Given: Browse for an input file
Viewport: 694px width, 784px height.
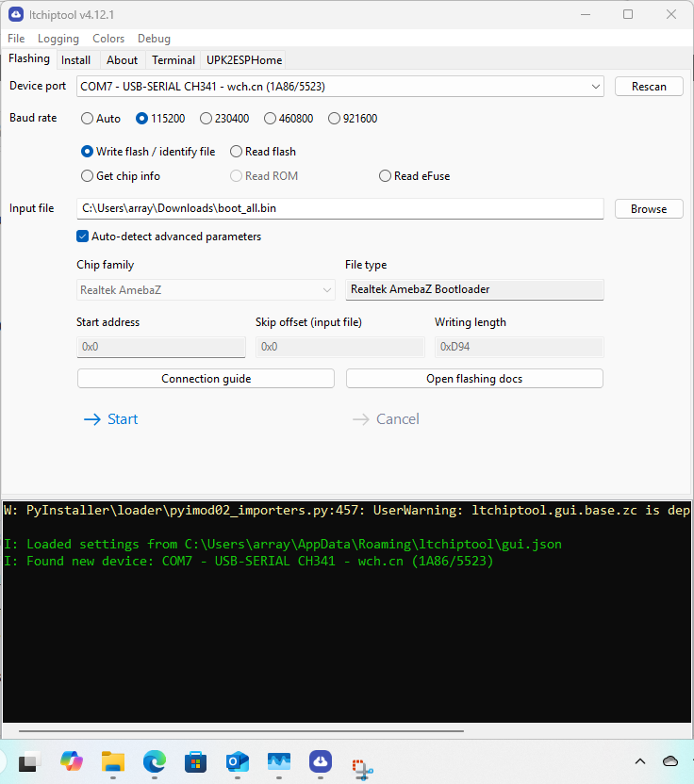Looking at the screenshot, I should coord(649,209).
